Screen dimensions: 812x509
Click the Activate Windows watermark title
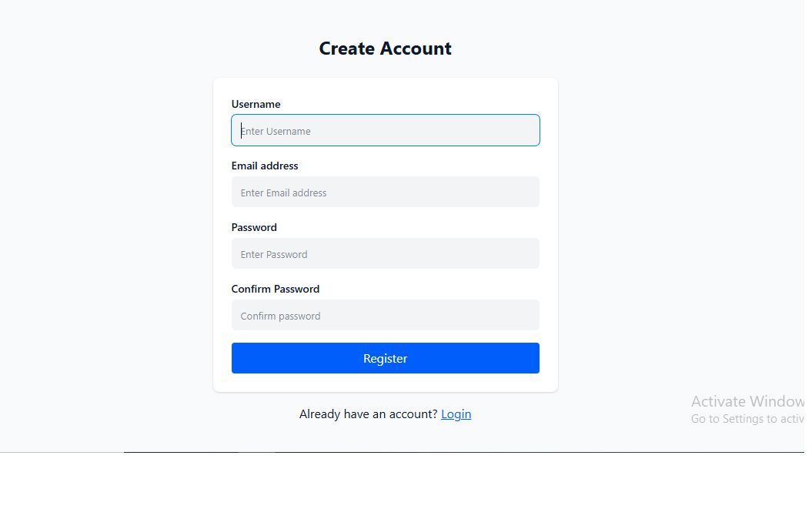click(747, 401)
